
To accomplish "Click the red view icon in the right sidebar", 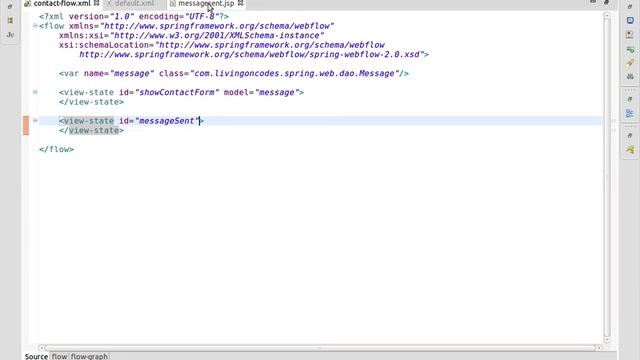I will click(630, 35).
